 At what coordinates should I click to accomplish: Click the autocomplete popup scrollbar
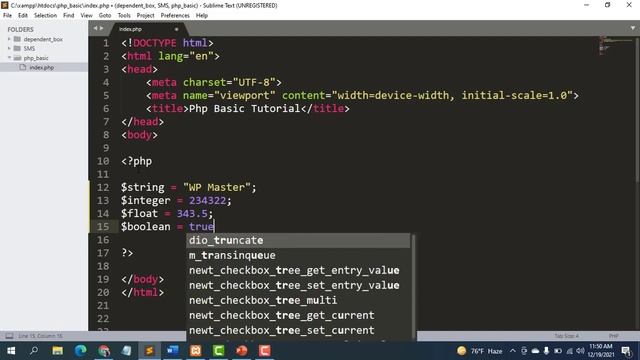tap(413, 287)
